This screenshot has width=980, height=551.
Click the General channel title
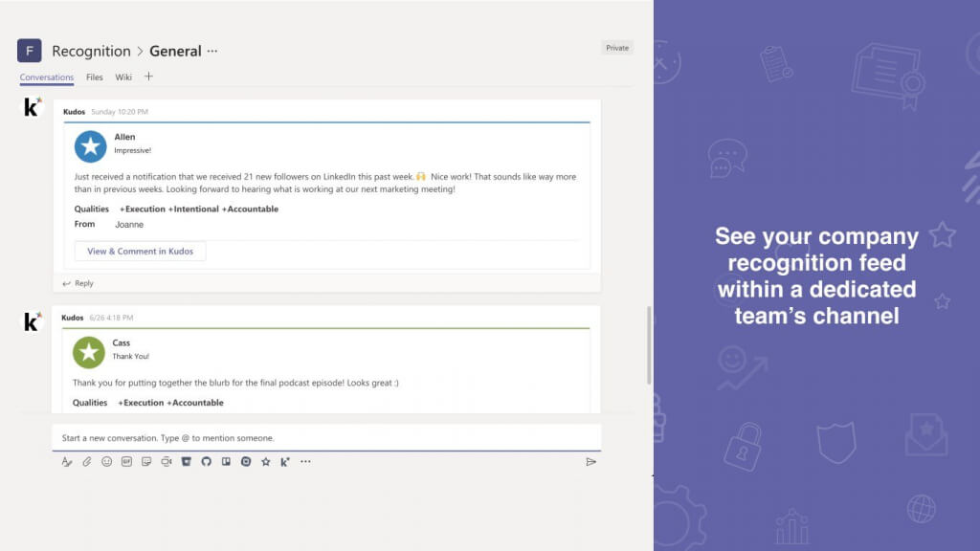coord(175,52)
